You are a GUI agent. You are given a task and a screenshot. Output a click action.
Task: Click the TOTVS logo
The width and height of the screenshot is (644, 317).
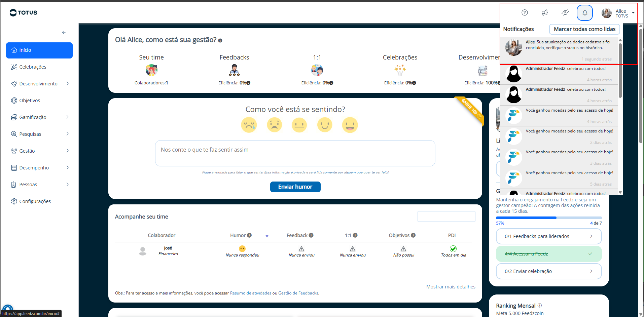(x=24, y=13)
